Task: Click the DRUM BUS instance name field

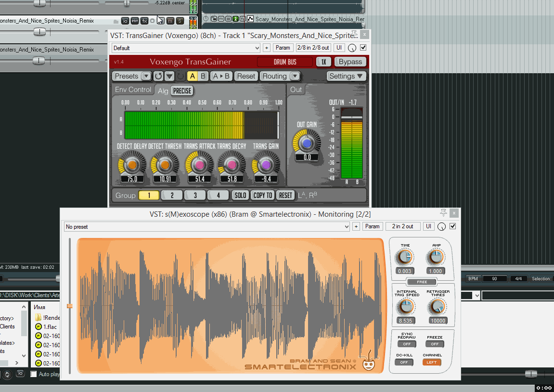Action: [285, 62]
